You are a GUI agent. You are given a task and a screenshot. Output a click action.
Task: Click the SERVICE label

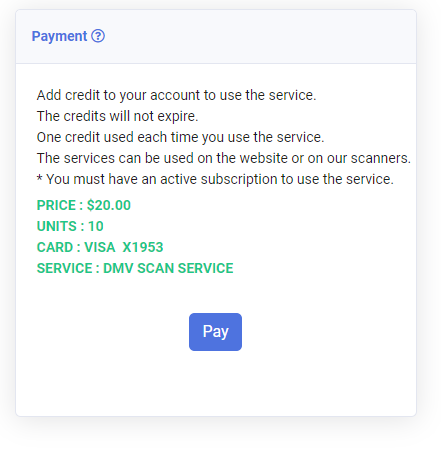[x=64, y=268]
